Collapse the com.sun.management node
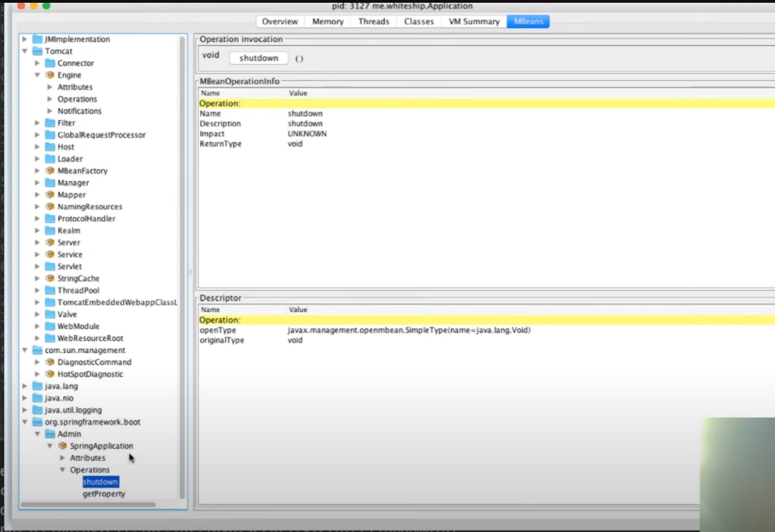Viewport: 775px width, 532px height. [x=24, y=350]
